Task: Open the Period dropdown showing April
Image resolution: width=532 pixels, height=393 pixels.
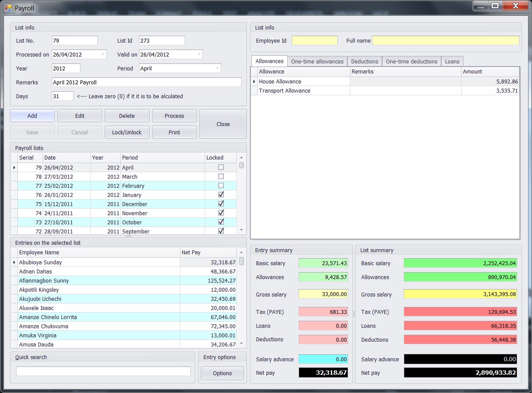Action: [x=217, y=68]
